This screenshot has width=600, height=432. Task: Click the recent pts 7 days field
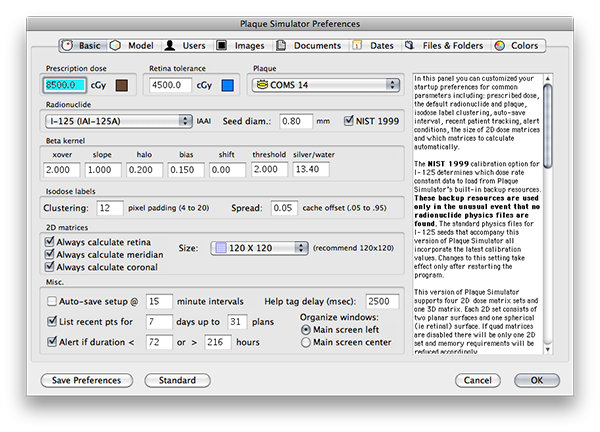(x=159, y=321)
